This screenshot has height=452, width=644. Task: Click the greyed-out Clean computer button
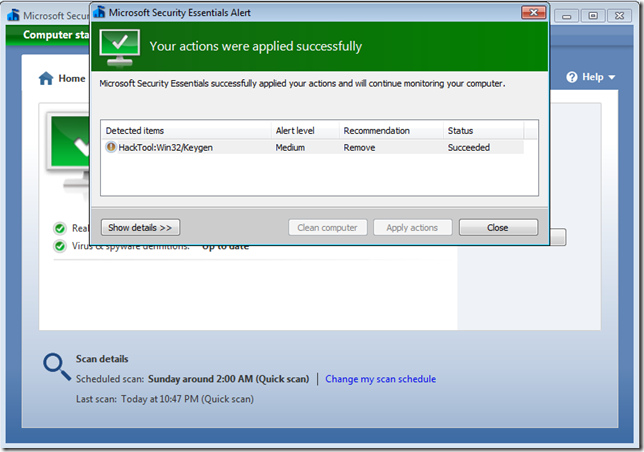(327, 227)
